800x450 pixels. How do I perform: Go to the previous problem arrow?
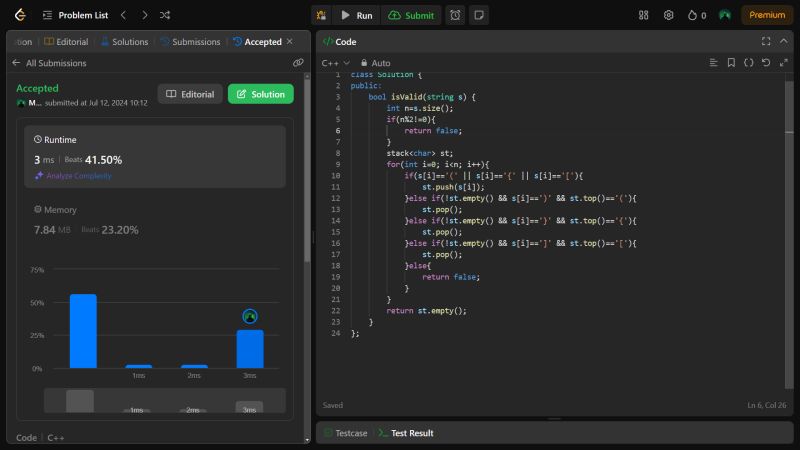click(123, 15)
